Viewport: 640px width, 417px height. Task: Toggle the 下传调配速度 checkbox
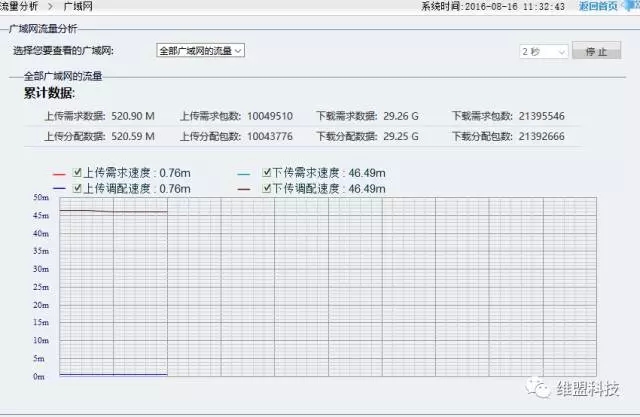pos(265,188)
